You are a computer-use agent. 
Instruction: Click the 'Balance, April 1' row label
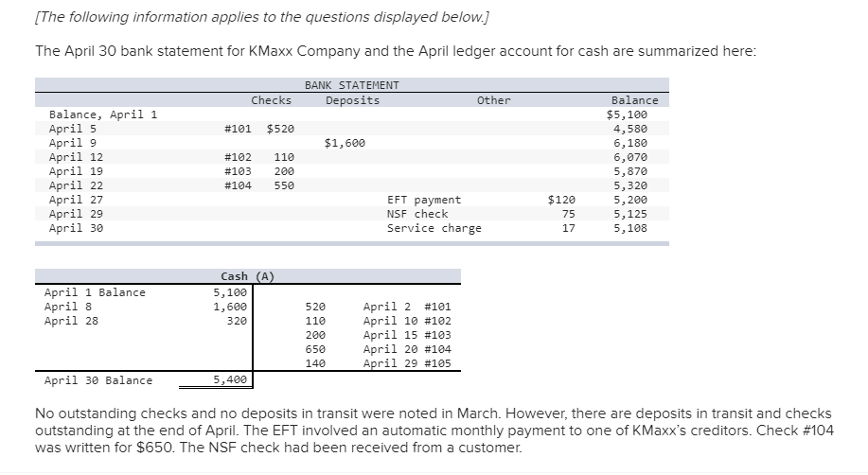(x=103, y=114)
